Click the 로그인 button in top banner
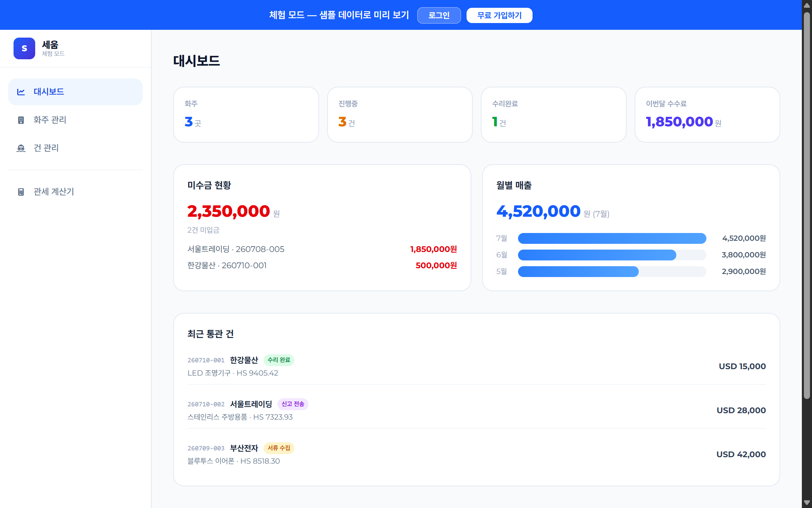The image size is (812, 508). tap(439, 15)
